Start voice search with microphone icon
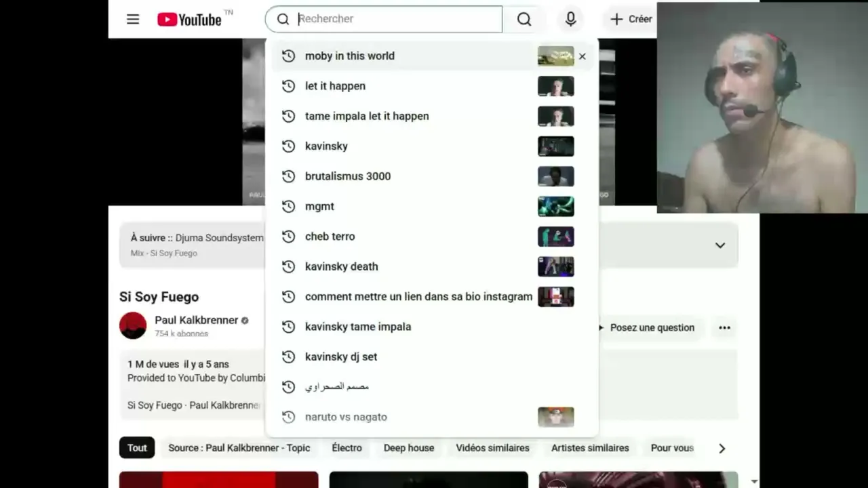868x488 pixels. (571, 19)
